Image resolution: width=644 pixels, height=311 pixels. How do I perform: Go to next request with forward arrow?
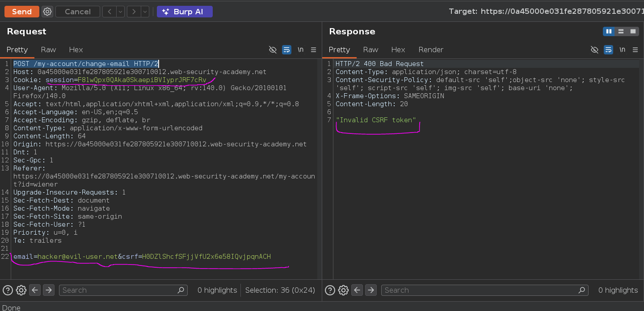(134, 12)
